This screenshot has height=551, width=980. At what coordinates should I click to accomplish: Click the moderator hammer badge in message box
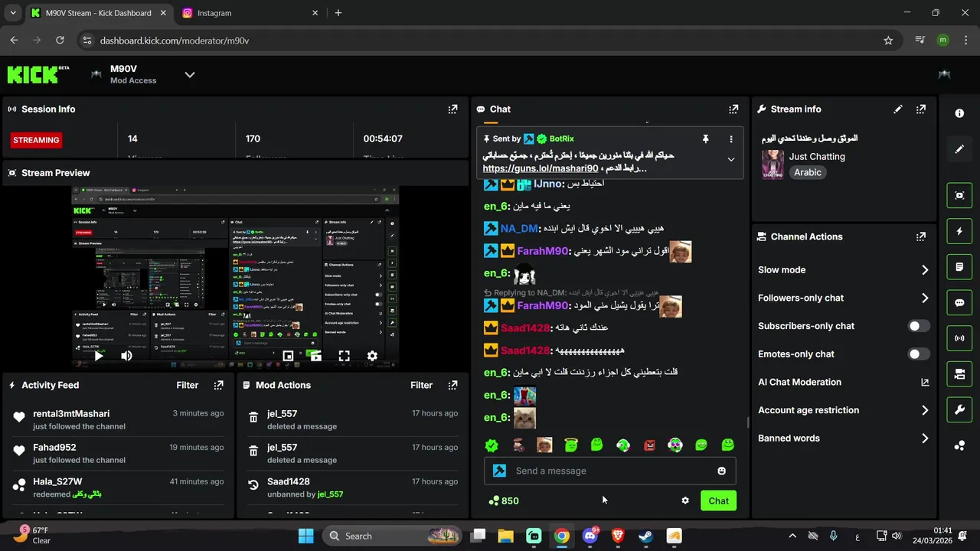tap(500, 471)
